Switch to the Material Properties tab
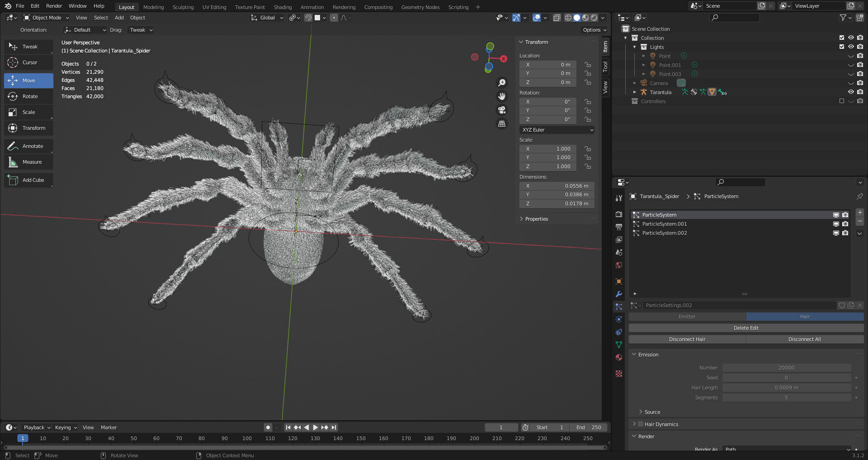Viewport: 868px width, 460px height. tap(619, 357)
